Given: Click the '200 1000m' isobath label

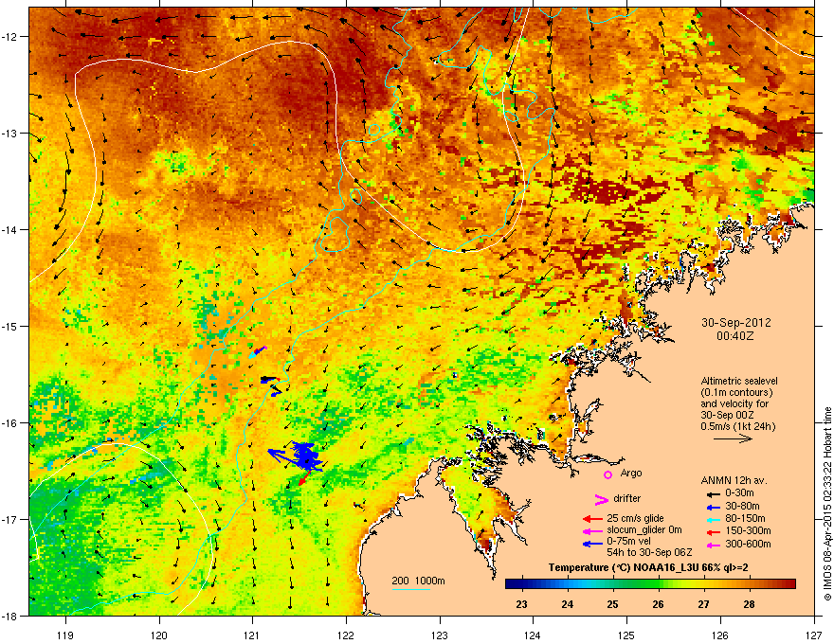Looking at the screenshot, I should click(418, 581).
